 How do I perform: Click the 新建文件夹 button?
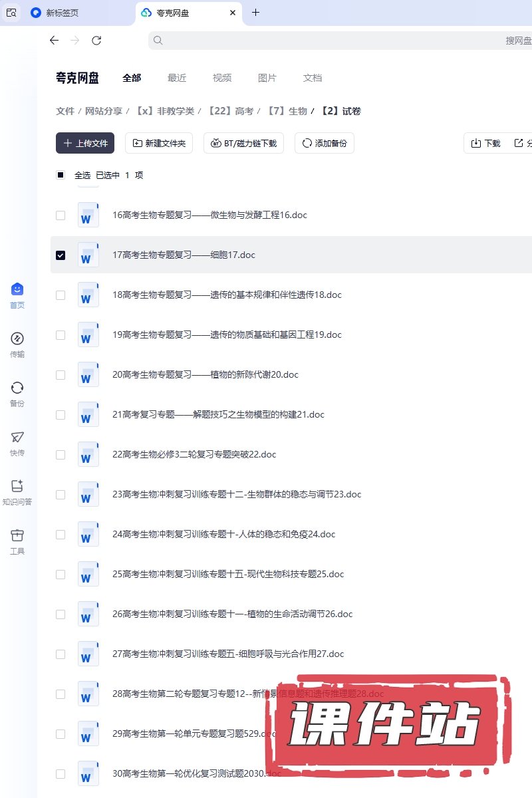pos(159,143)
